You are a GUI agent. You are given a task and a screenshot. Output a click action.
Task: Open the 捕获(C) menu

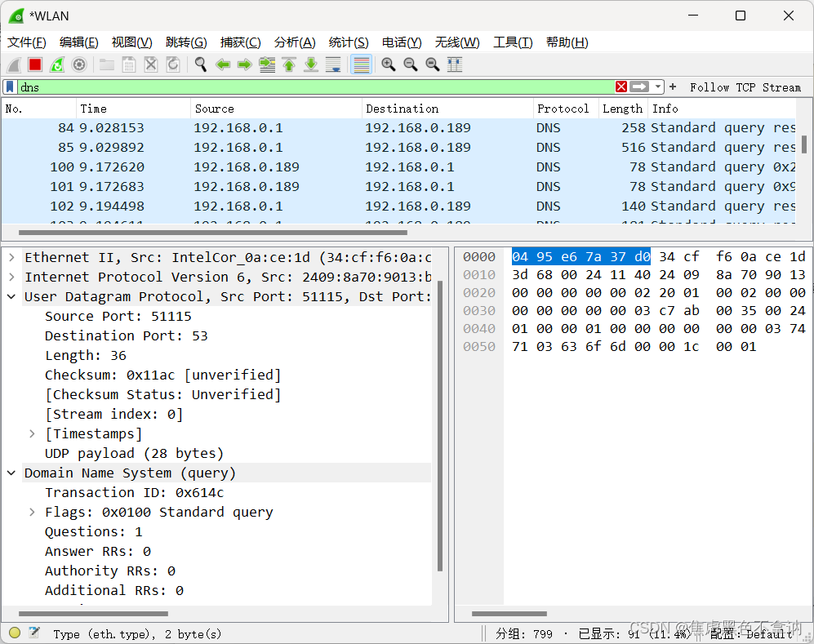tap(240, 42)
